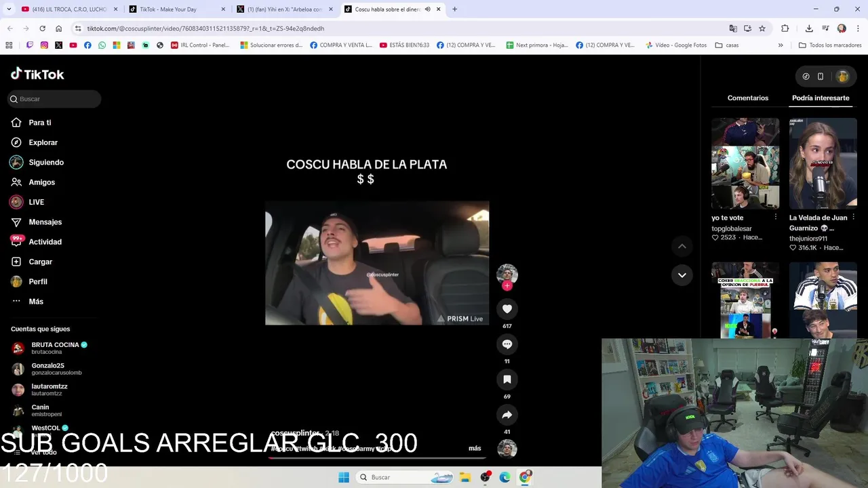Open the BRUTA COCINA followed account
Viewport: 868px width, 488px height.
(x=54, y=348)
